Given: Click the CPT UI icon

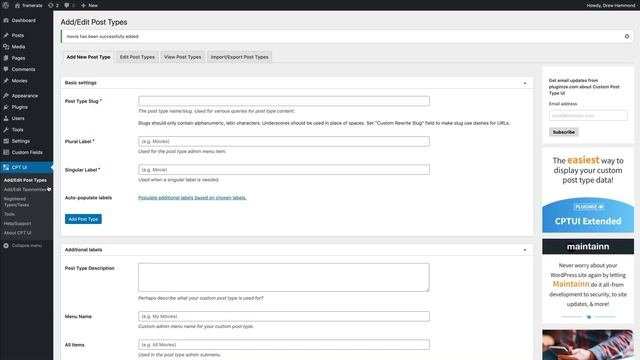Looking at the screenshot, I should point(6,167).
